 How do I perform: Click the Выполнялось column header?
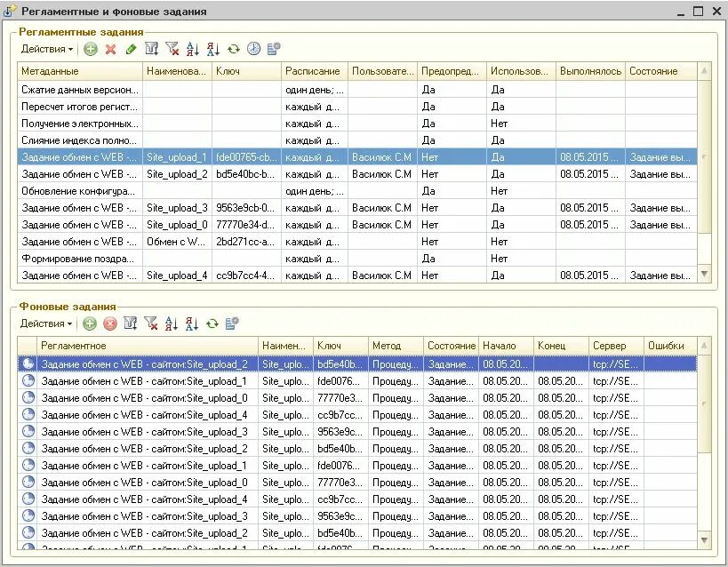click(590, 71)
